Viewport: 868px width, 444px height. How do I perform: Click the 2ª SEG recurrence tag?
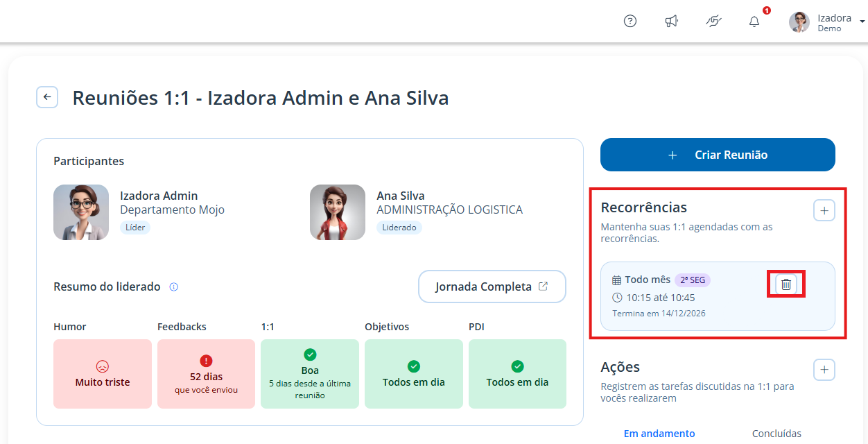tap(693, 280)
